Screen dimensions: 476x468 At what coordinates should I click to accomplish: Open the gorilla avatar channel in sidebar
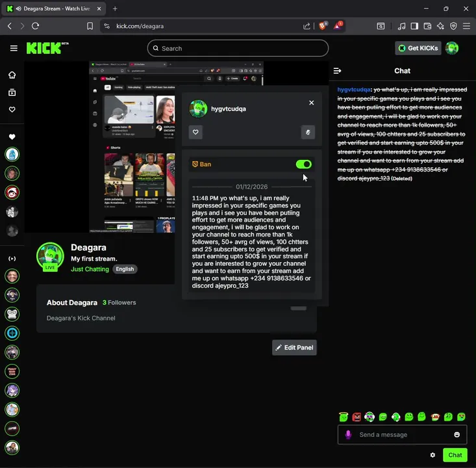pos(12,314)
